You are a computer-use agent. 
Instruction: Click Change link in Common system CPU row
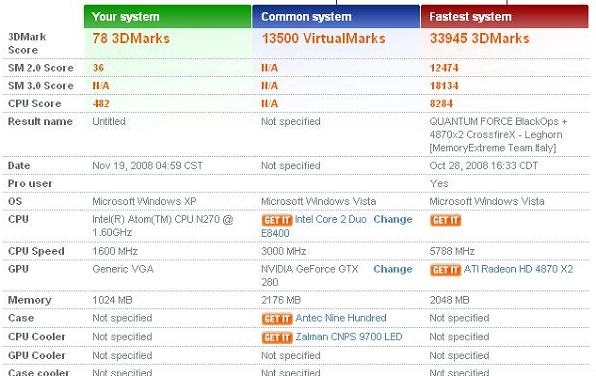pyautogui.click(x=393, y=219)
